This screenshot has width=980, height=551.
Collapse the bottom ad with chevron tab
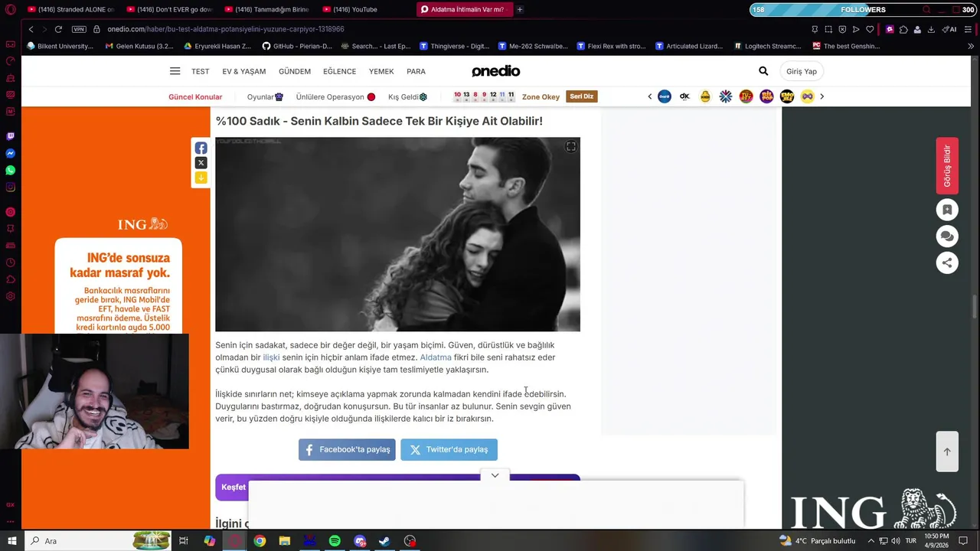495,475
